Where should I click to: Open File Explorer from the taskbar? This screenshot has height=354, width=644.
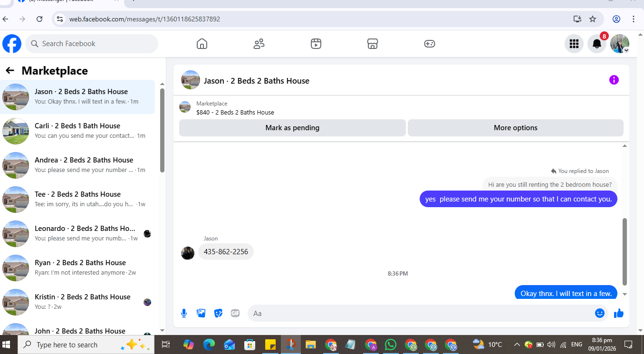[x=310, y=344]
